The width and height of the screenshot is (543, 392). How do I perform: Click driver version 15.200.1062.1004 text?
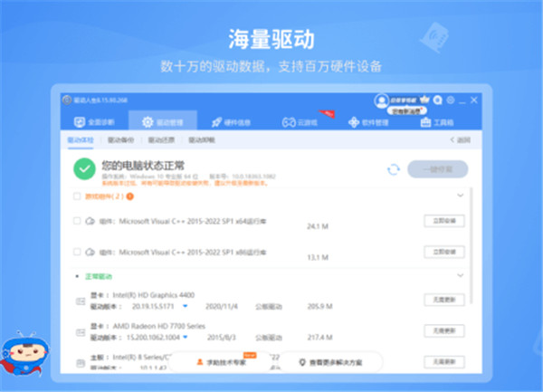click(x=153, y=338)
